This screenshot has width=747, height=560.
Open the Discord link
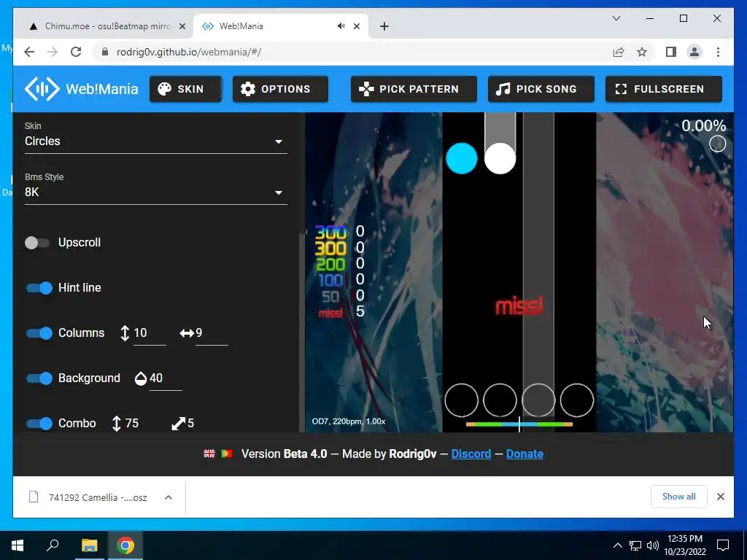471,454
